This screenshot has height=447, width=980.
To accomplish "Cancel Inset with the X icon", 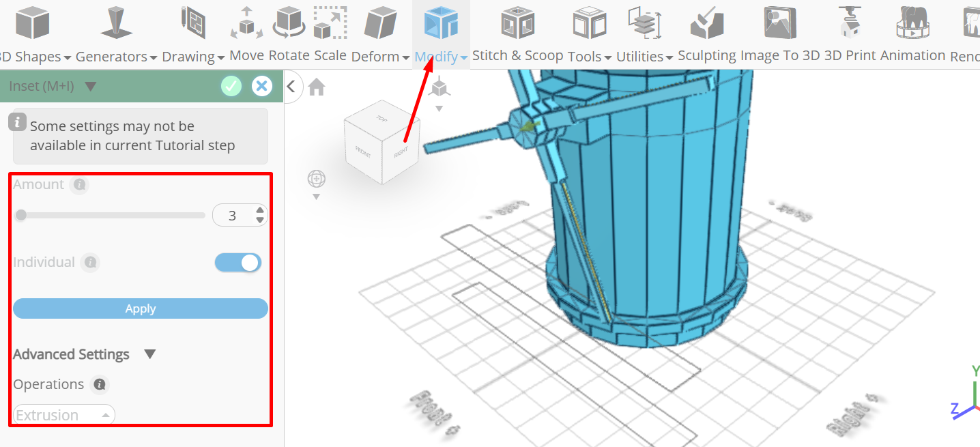I will point(261,86).
